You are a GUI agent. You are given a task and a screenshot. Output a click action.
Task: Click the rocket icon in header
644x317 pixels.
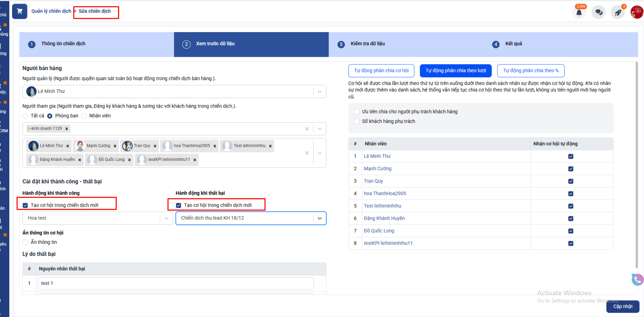(x=617, y=12)
